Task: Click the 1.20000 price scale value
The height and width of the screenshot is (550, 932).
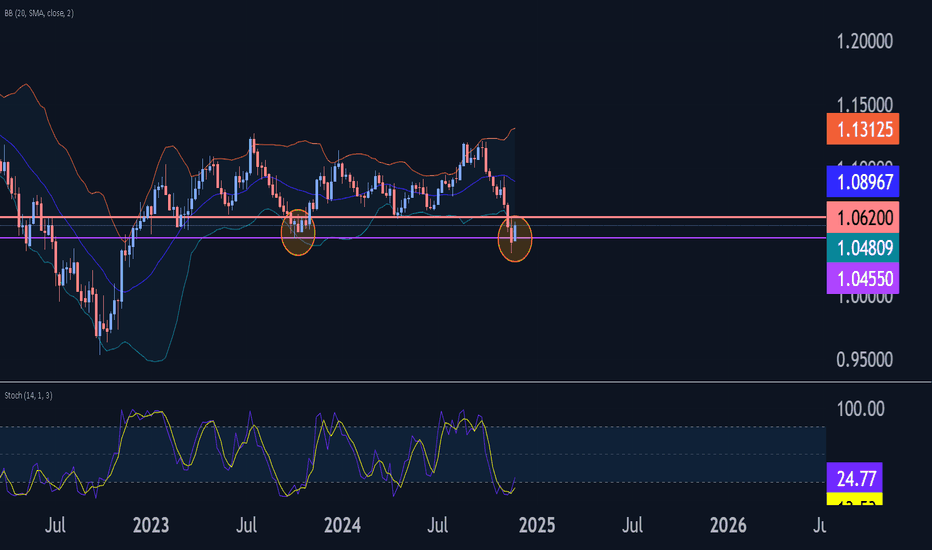Action: (864, 42)
